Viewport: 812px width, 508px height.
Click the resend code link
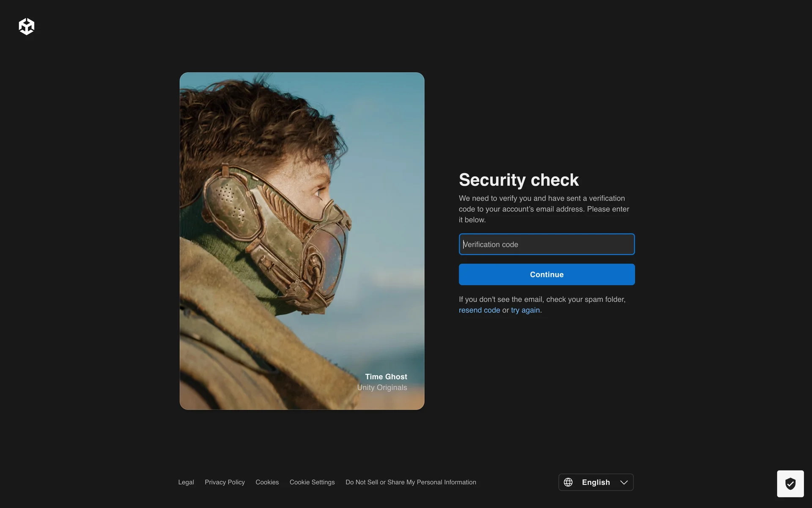(x=479, y=310)
